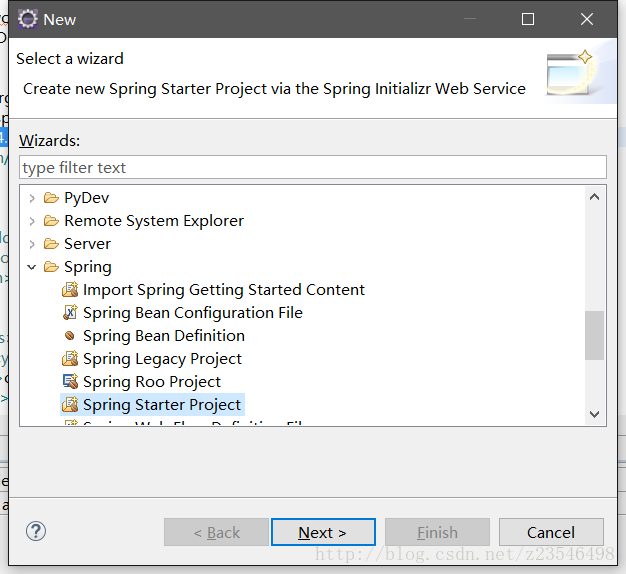Click the Next button

[x=323, y=532]
